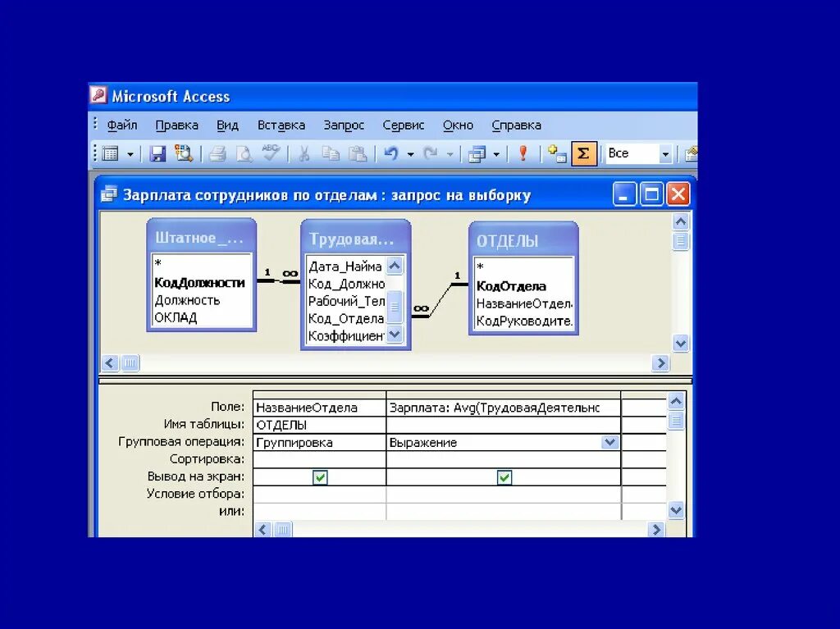Open the Правка menu
The width and height of the screenshot is (840, 629).
tap(177, 125)
